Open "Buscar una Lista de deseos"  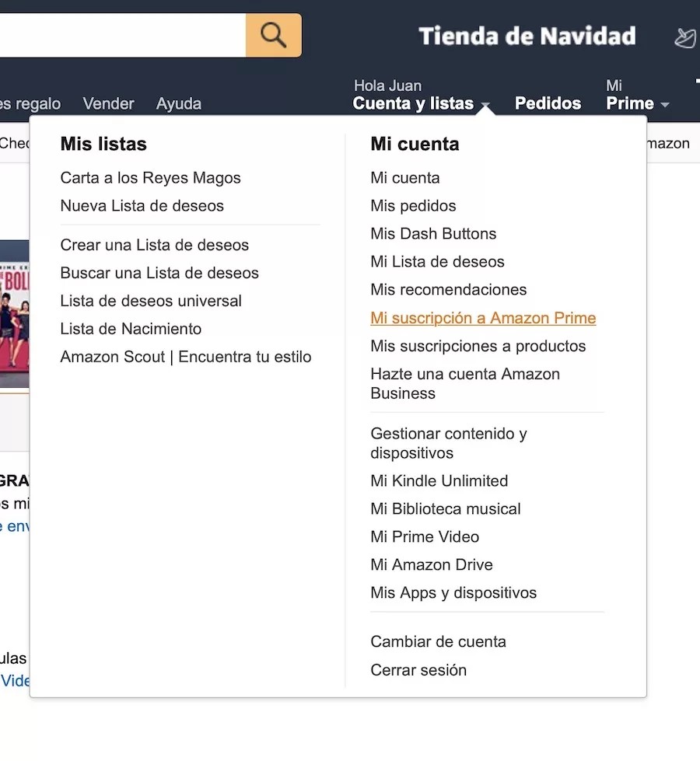(x=159, y=273)
